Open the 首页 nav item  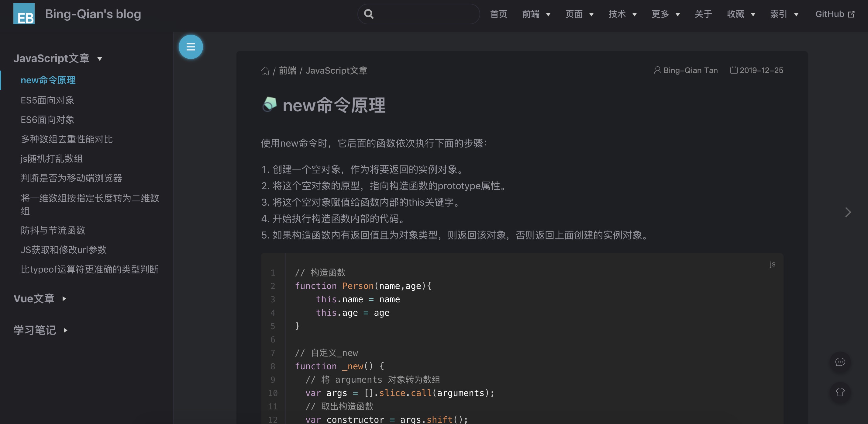pos(498,14)
